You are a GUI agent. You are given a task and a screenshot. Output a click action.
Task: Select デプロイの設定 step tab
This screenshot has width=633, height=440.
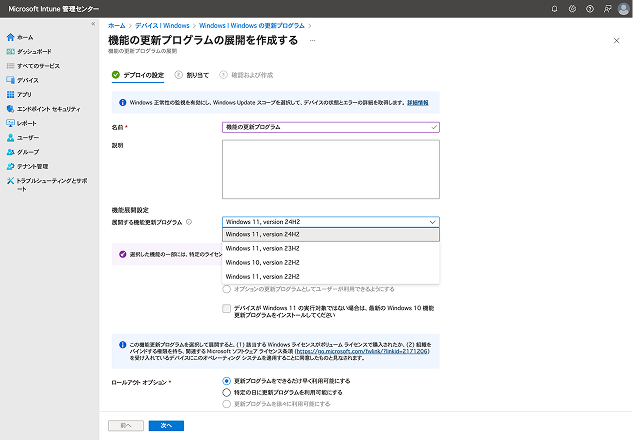[x=138, y=75]
